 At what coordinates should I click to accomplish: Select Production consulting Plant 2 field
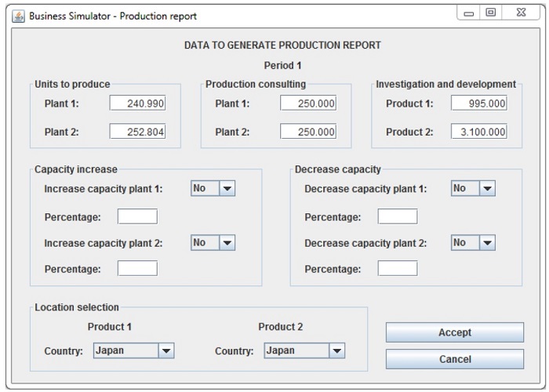307,132
